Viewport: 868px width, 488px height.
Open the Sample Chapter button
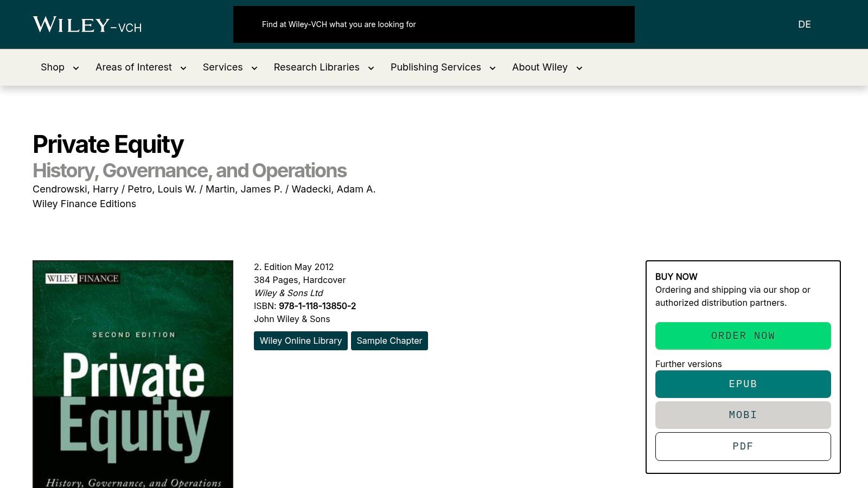(390, 341)
